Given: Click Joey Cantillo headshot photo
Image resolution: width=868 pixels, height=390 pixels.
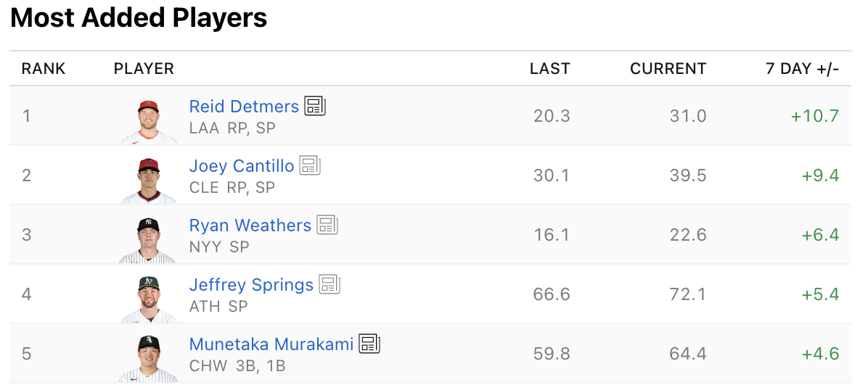Looking at the screenshot, I should (x=148, y=181).
